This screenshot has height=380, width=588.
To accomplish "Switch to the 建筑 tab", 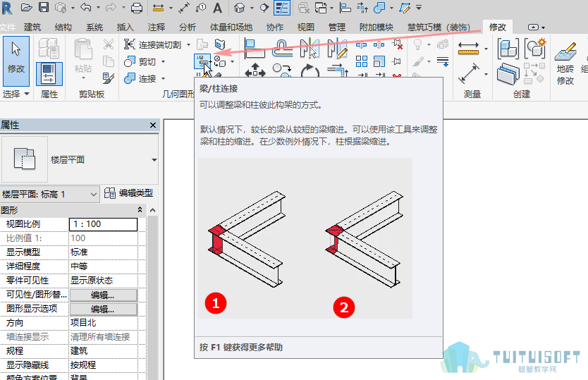I will [32, 27].
